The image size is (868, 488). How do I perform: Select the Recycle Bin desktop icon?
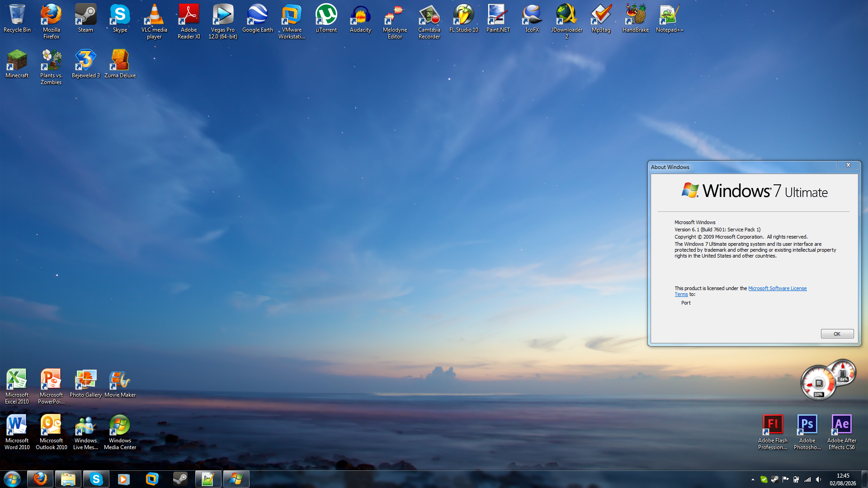click(x=17, y=19)
